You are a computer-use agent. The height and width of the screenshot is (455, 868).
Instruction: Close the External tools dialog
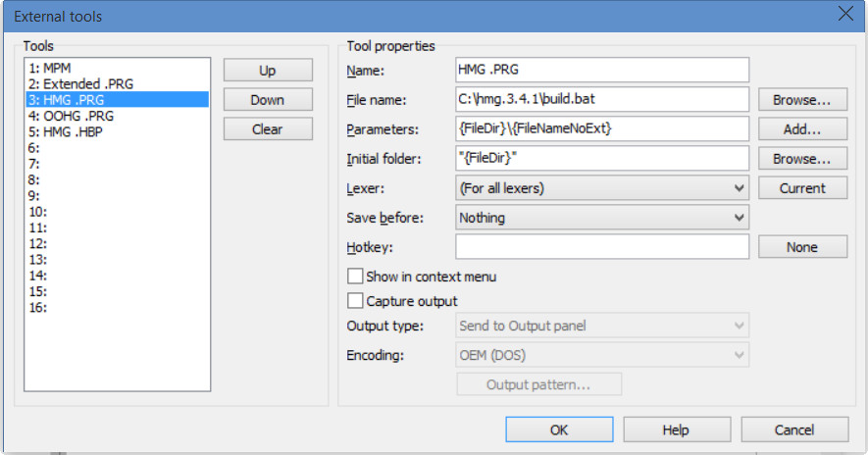[x=844, y=15]
